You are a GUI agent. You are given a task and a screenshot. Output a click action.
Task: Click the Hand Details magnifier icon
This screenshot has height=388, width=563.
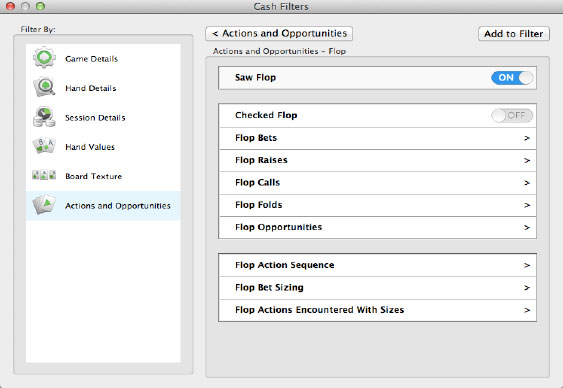pyautogui.click(x=44, y=87)
